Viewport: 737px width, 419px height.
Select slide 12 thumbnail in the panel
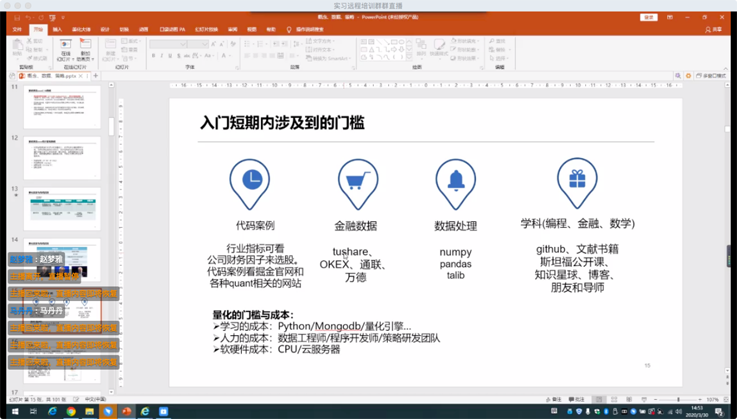click(62, 158)
